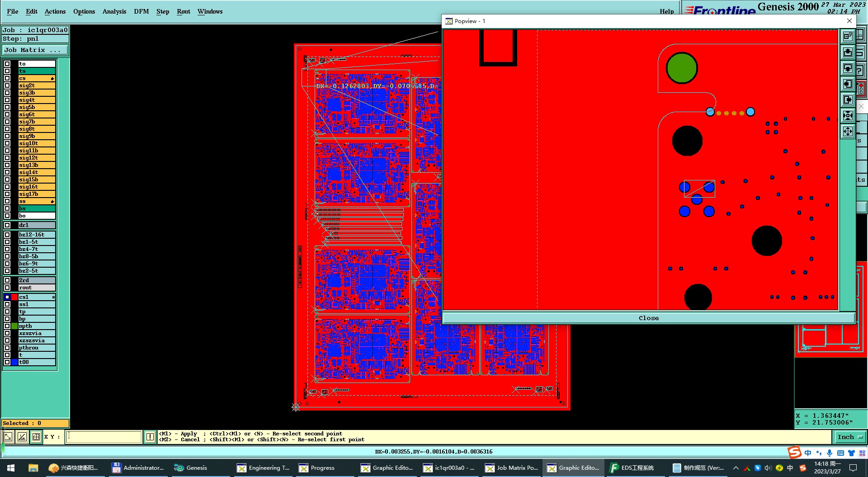This screenshot has width=868, height=477.
Task: Toggle display checkbox for layer sig2t
Action: [7, 85]
